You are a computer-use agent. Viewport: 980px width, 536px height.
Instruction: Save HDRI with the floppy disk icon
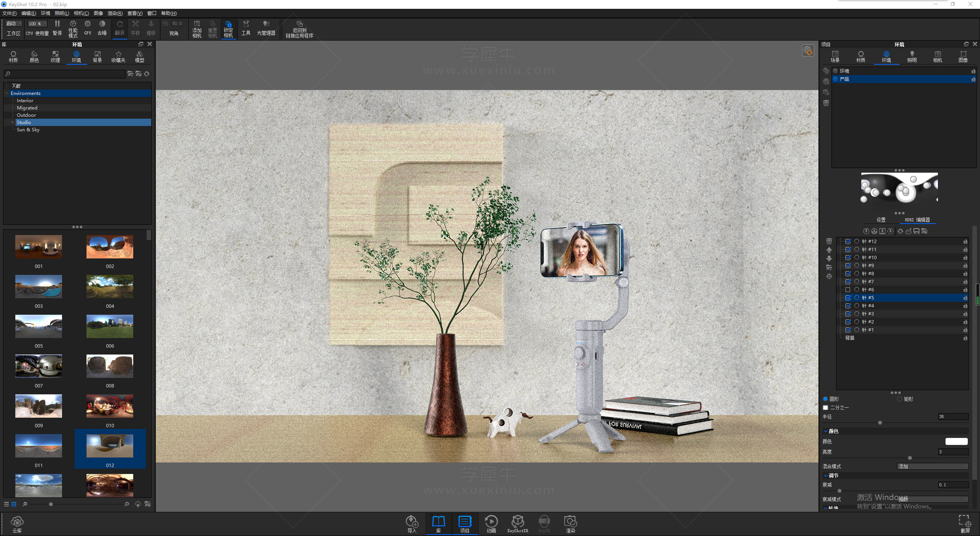pyautogui.click(x=916, y=231)
